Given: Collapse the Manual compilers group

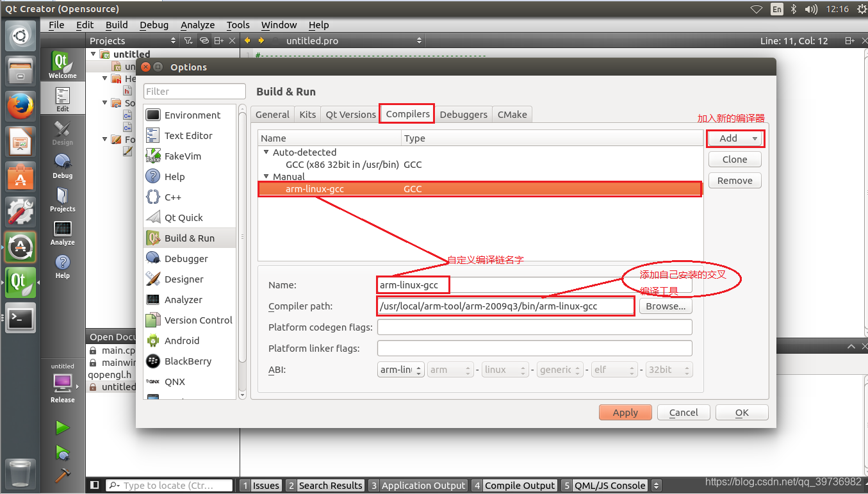Looking at the screenshot, I should click(266, 176).
